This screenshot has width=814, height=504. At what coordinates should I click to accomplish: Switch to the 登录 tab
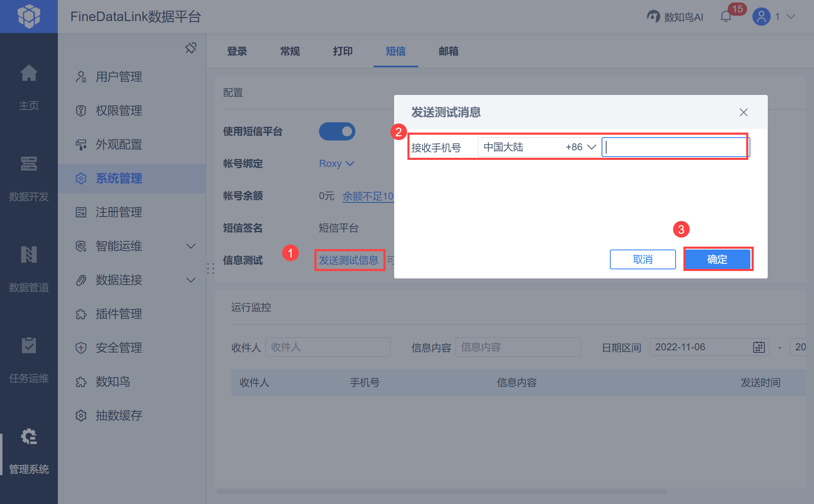(x=237, y=51)
